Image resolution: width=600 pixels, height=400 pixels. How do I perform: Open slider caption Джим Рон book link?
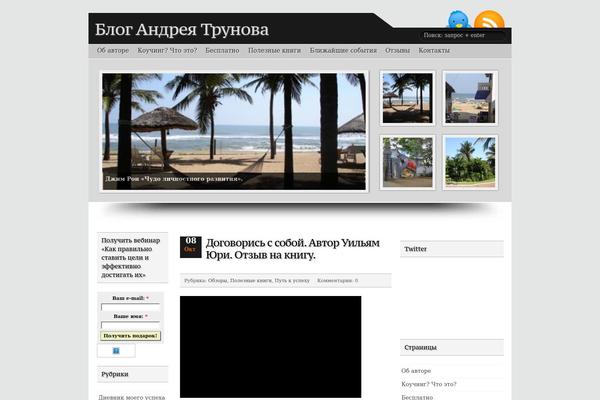[x=174, y=179]
